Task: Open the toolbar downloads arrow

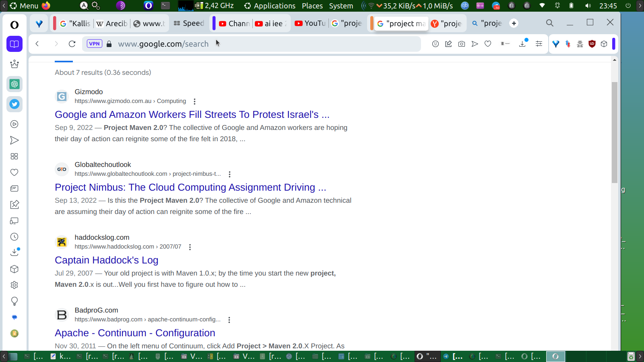Action: pos(523,43)
